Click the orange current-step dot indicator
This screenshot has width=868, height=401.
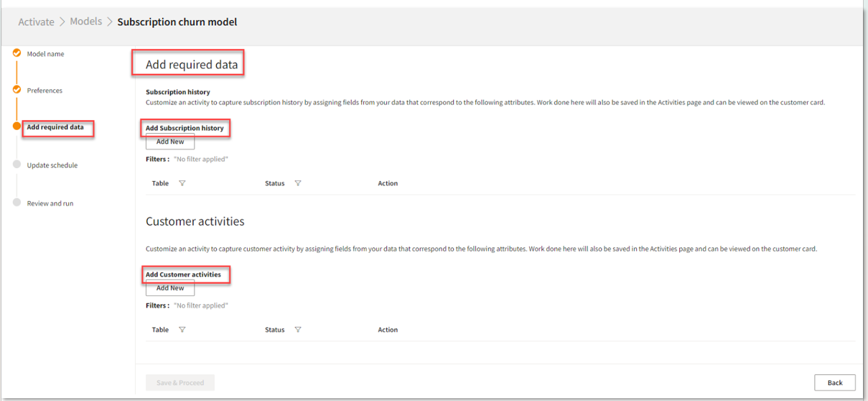point(17,126)
